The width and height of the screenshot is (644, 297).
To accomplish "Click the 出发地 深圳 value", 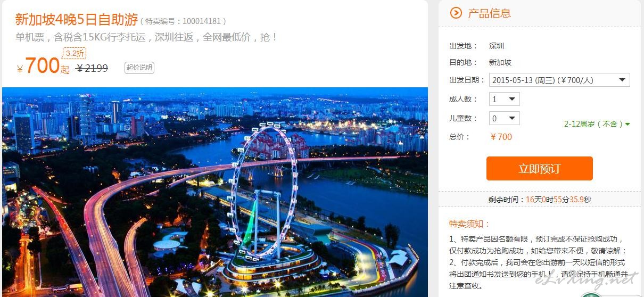I will 497,46.
